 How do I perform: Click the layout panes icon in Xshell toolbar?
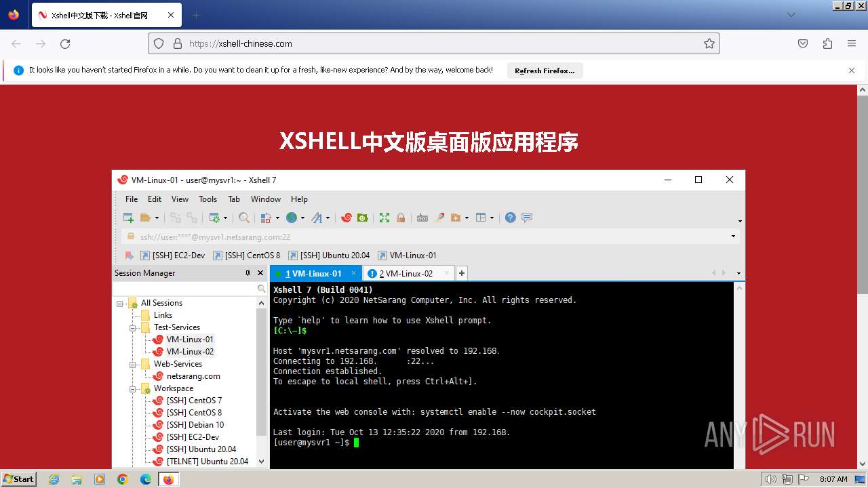(x=481, y=218)
